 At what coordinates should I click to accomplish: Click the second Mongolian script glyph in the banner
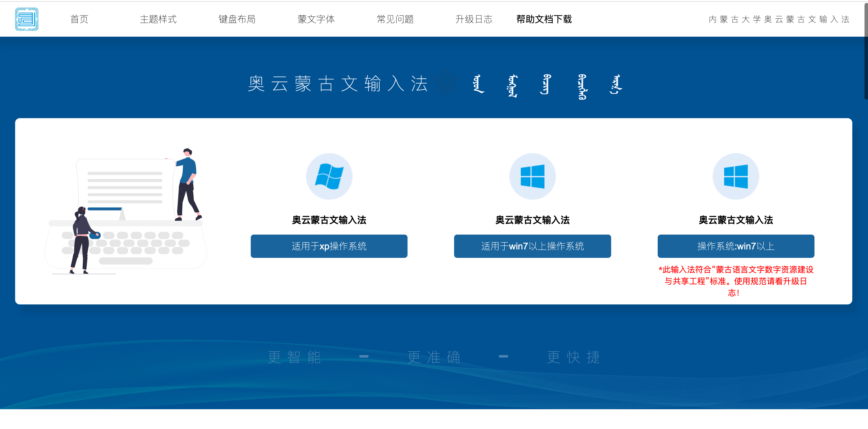tap(513, 86)
